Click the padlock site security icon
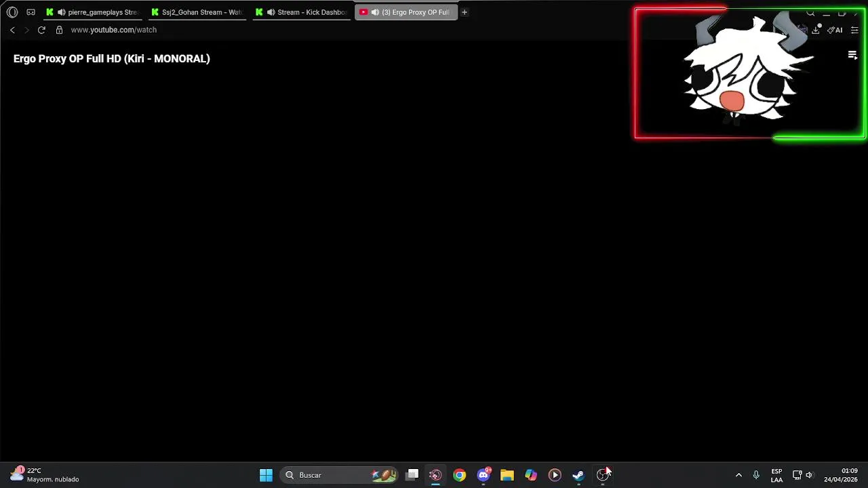 [59, 30]
